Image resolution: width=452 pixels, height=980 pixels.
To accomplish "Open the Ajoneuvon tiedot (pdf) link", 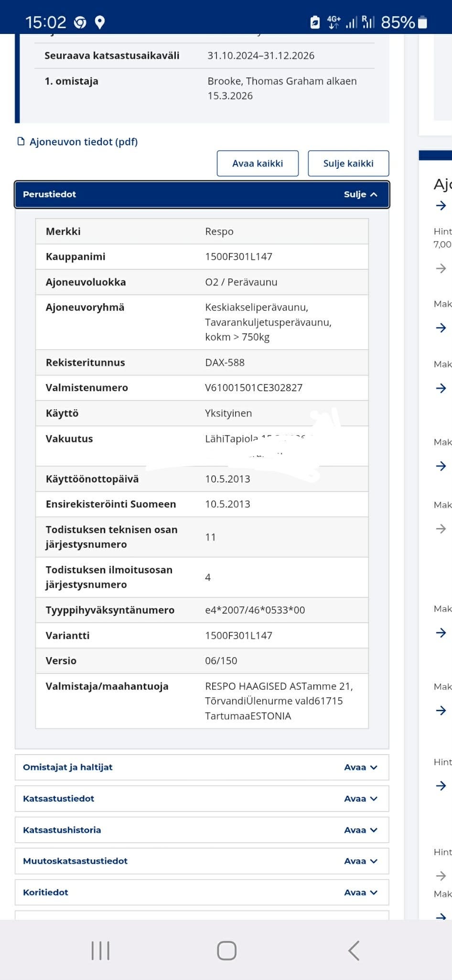I will pos(84,142).
